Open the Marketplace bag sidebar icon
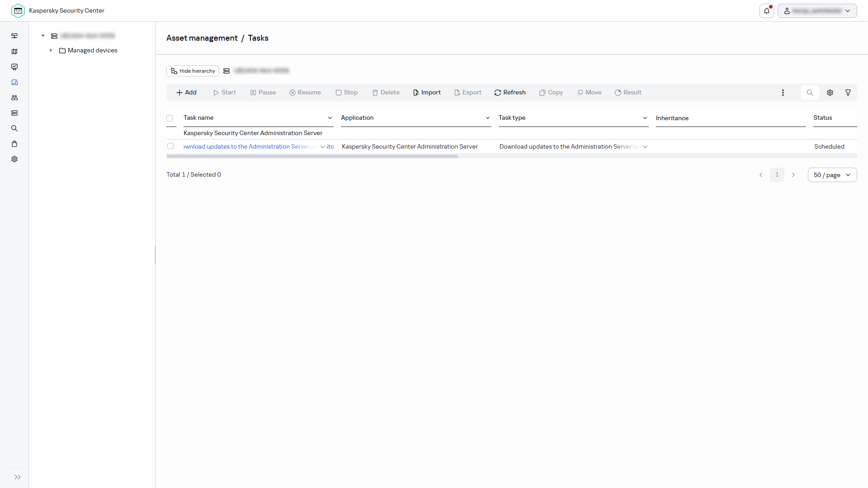868x488 pixels. click(x=14, y=144)
